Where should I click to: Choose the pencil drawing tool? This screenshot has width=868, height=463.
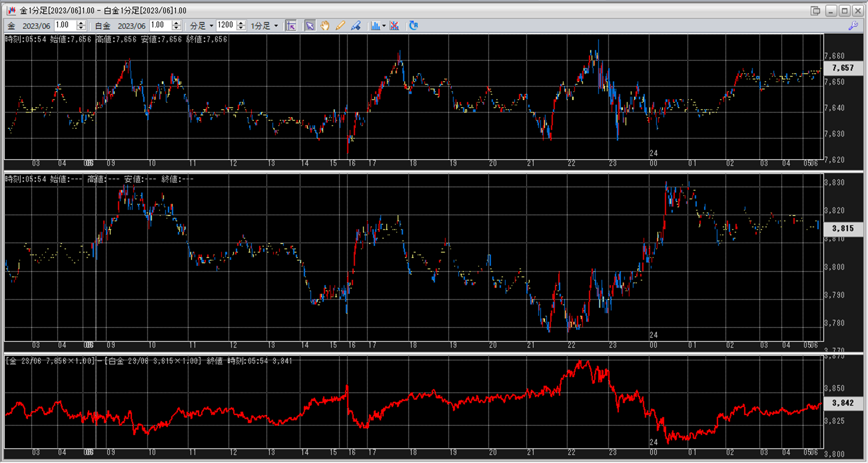click(340, 26)
